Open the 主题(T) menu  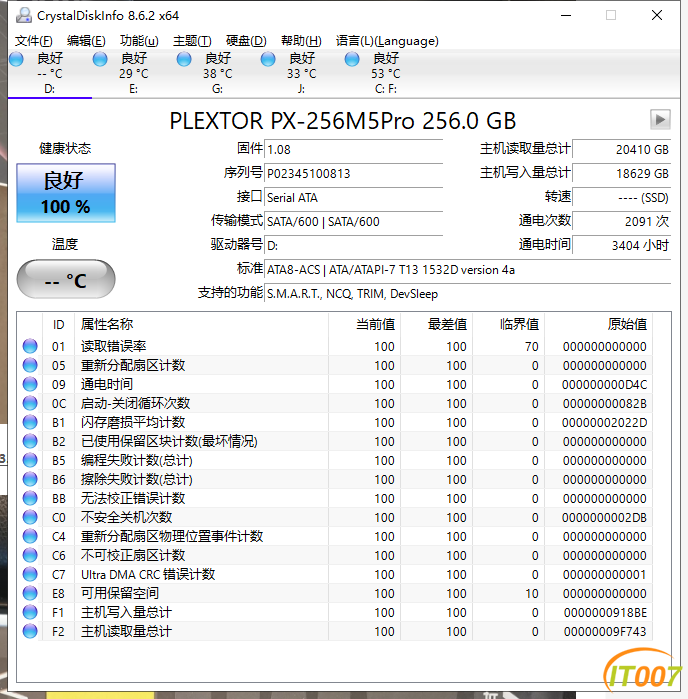coord(192,41)
